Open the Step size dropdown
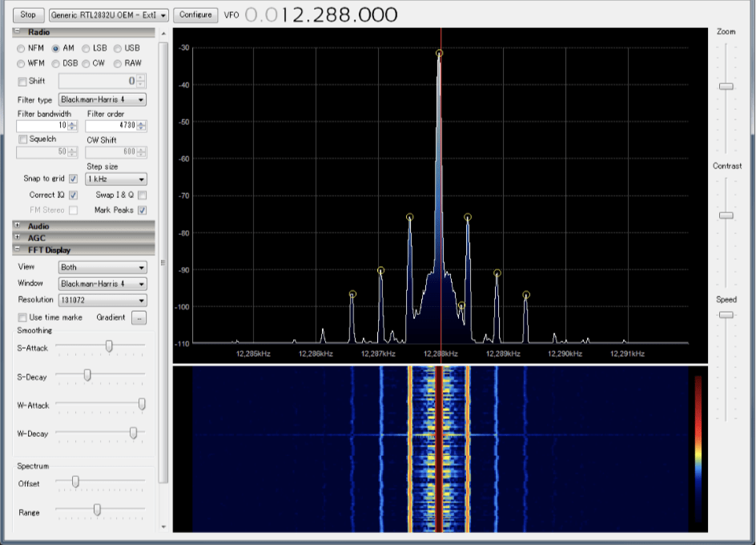756x545 pixels. tap(115, 179)
